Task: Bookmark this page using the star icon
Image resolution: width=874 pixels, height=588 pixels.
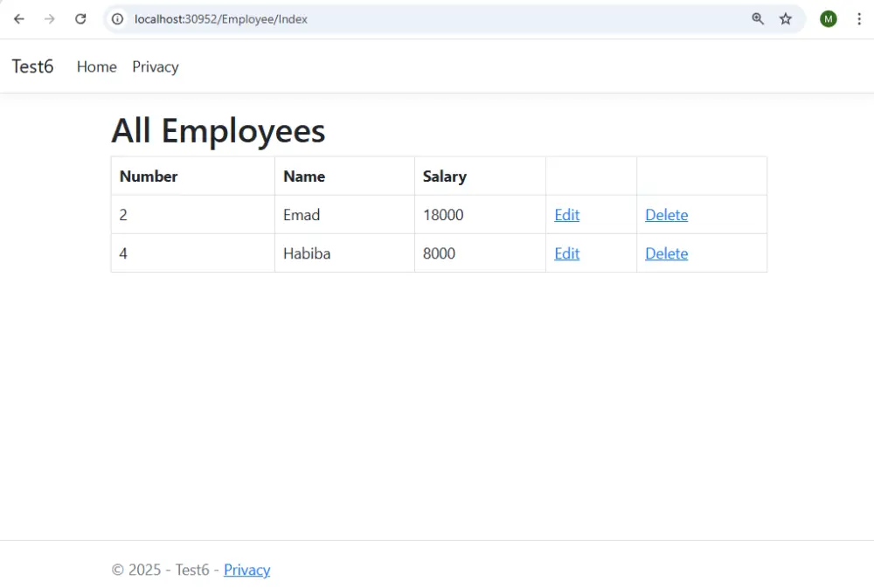Action: [785, 18]
